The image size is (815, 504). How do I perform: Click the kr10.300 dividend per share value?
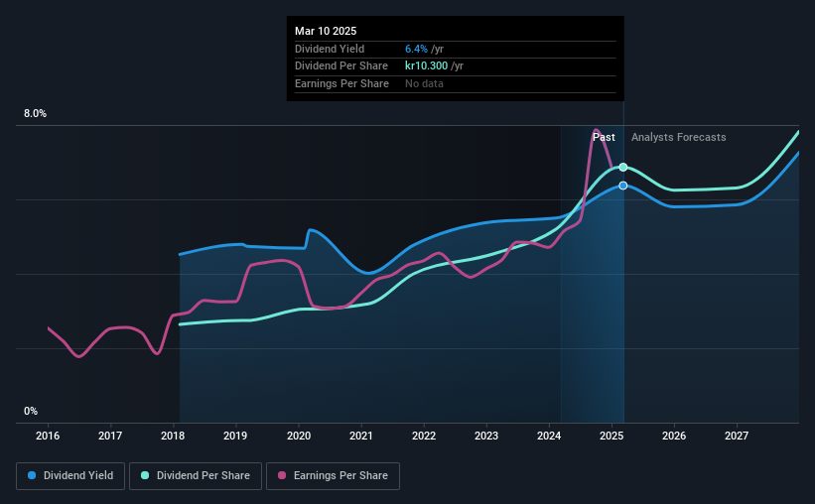426,66
